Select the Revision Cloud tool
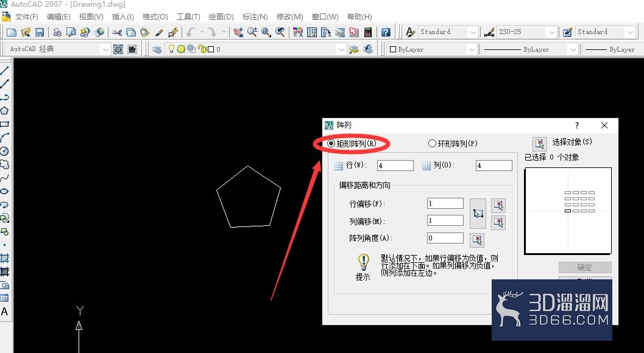This screenshot has height=353, width=644. 4,164
